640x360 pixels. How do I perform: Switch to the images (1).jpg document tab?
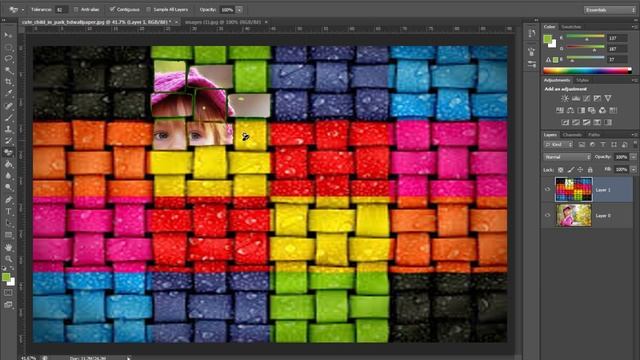222,22
